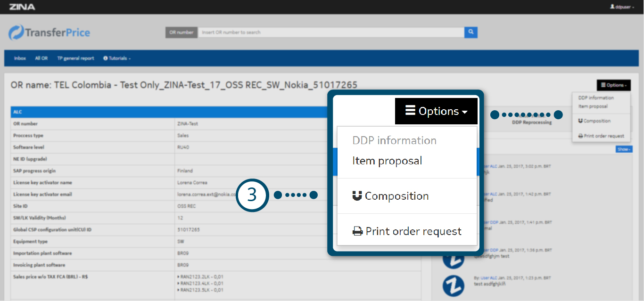Click the hamburger icon in the enlarged Options button
Screen dimensions: 644x301
(x=410, y=111)
